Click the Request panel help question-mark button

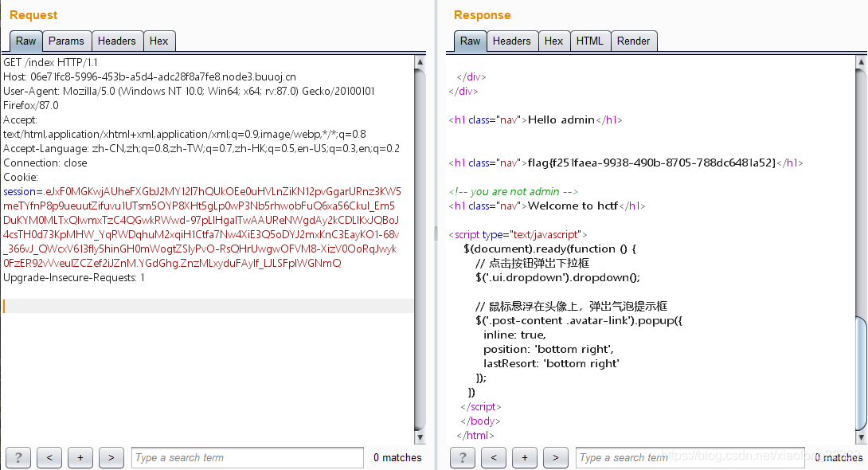point(18,458)
